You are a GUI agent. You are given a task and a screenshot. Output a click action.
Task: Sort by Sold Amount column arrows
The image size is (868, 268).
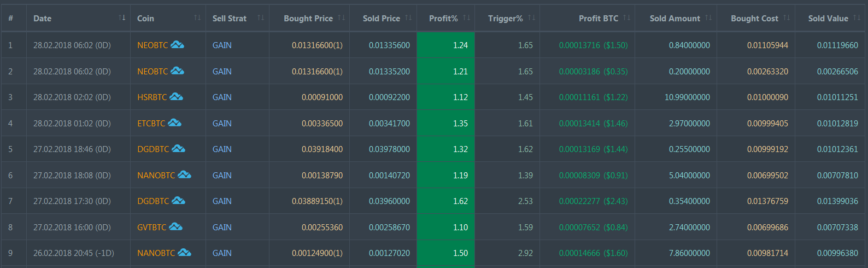[x=708, y=18]
